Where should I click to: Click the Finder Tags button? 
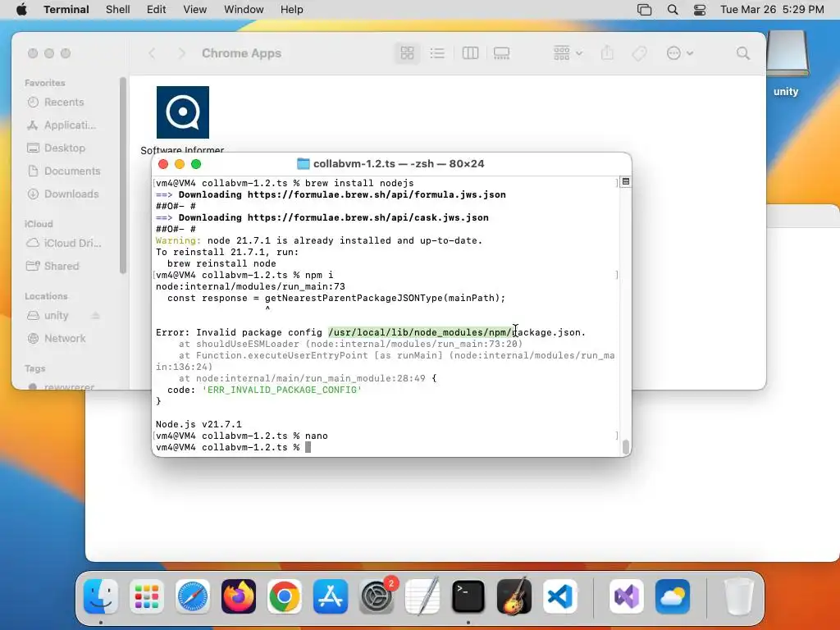639,53
